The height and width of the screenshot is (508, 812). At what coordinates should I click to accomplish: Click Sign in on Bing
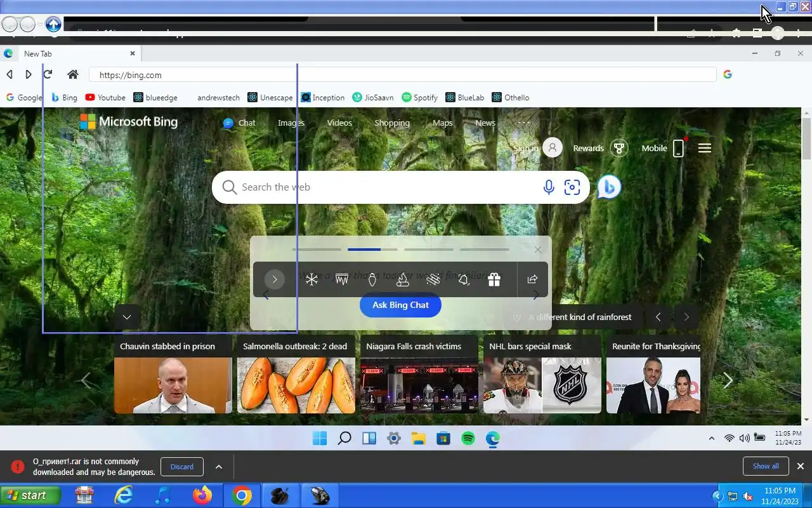(x=538, y=149)
